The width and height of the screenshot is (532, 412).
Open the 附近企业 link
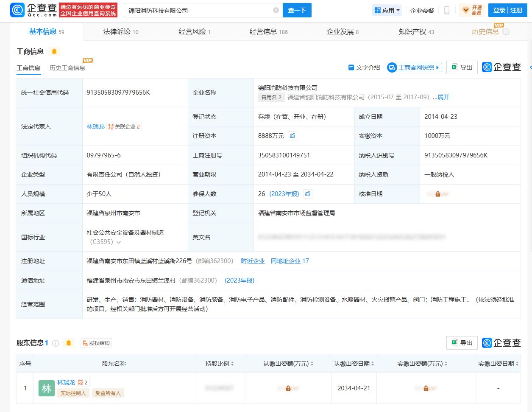click(x=253, y=261)
